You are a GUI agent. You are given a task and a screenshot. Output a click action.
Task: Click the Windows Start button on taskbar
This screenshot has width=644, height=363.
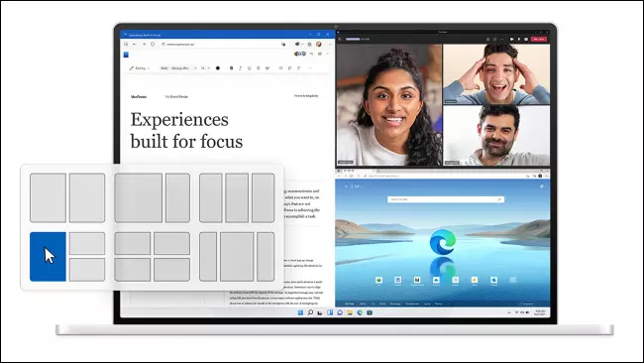click(x=300, y=312)
